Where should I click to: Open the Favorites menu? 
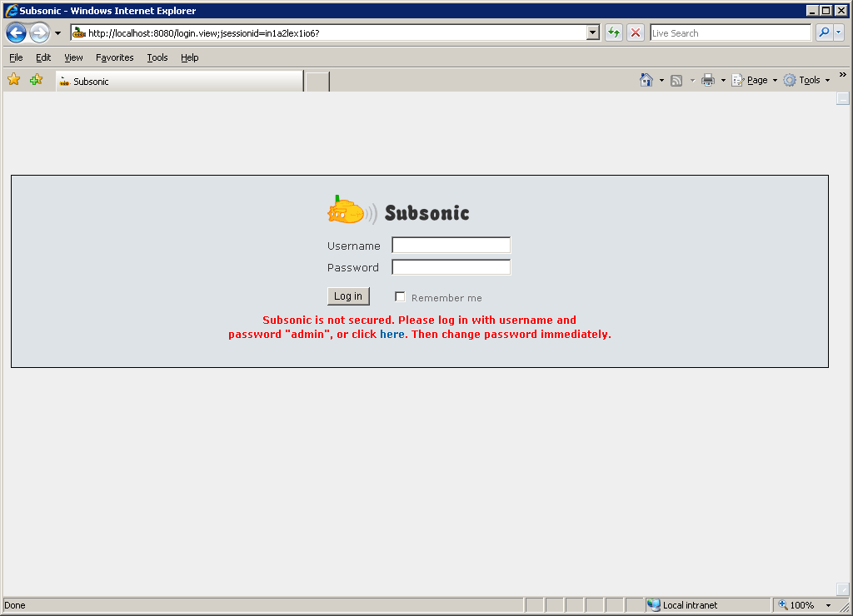click(114, 57)
